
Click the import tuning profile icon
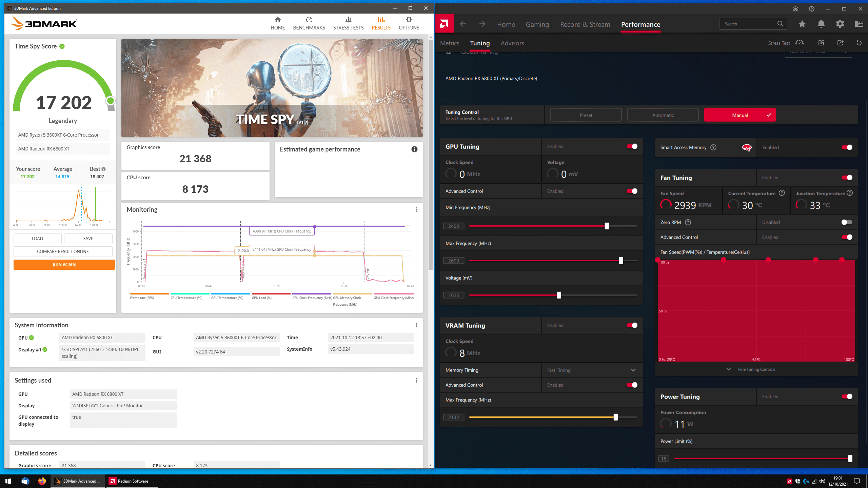point(821,43)
